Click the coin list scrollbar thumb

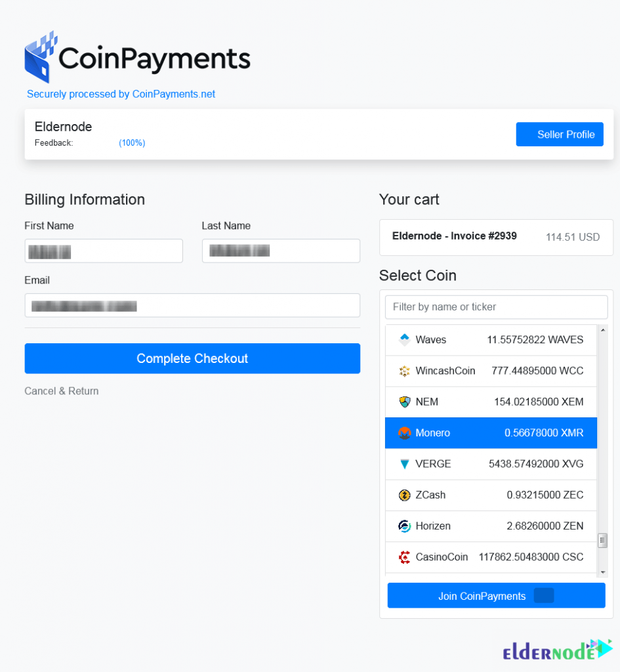pos(602,541)
